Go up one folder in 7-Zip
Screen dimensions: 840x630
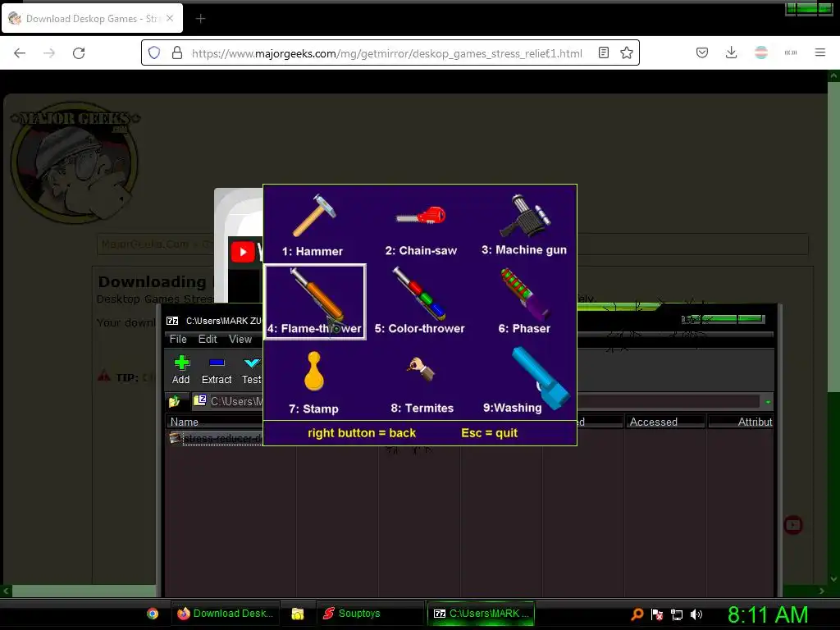[174, 401]
